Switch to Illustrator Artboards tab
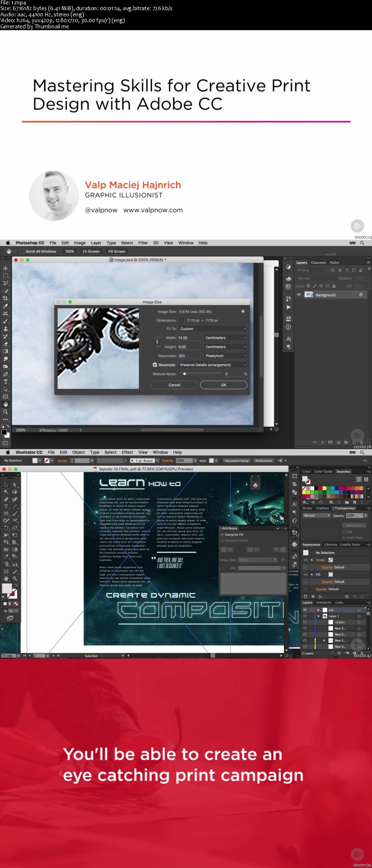This screenshot has height=868, width=372. coord(323,603)
